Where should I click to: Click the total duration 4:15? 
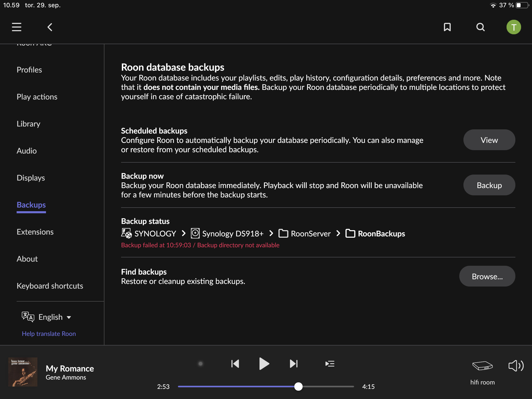(368, 387)
